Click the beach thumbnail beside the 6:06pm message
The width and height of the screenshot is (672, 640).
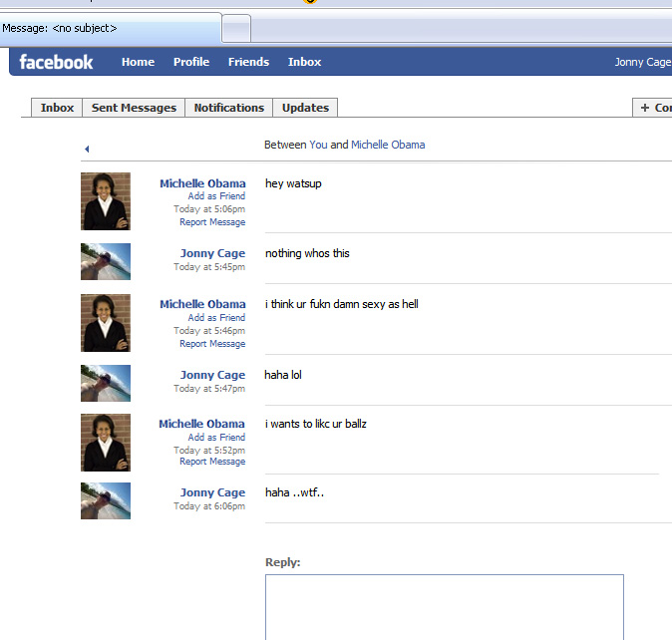click(106, 500)
